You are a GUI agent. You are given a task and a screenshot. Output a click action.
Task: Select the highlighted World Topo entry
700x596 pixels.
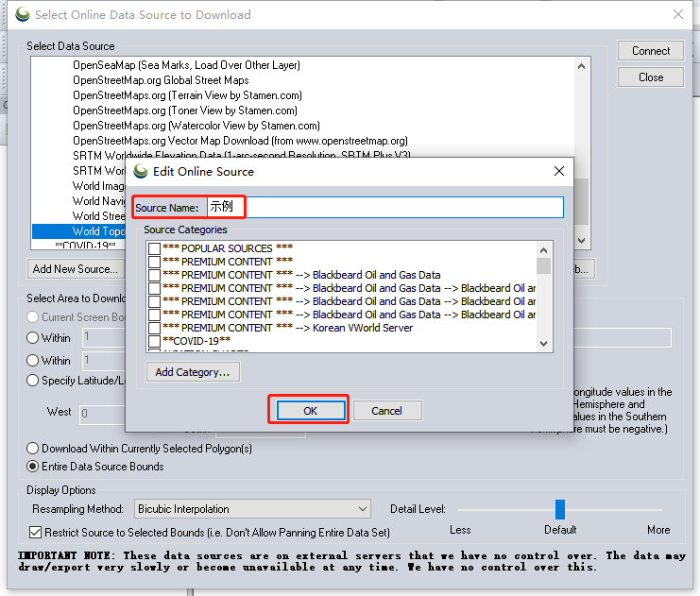pos(79,231)
